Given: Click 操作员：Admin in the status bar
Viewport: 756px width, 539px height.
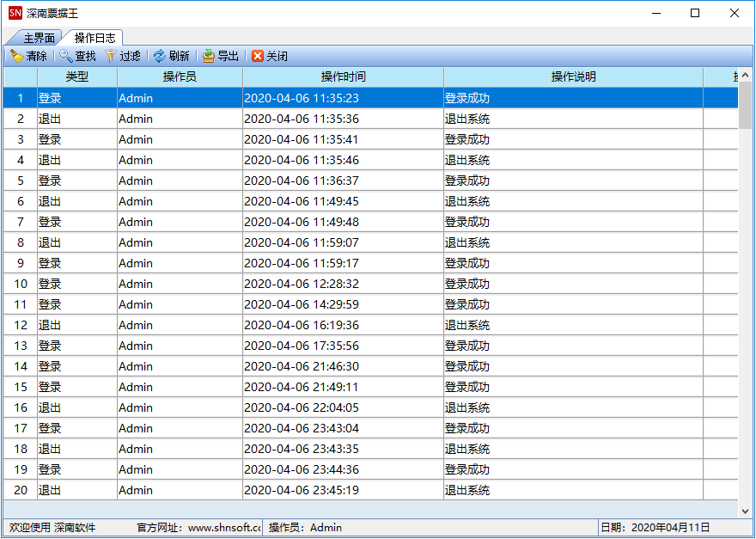Looking at the screenshot, I should point(305,528).
